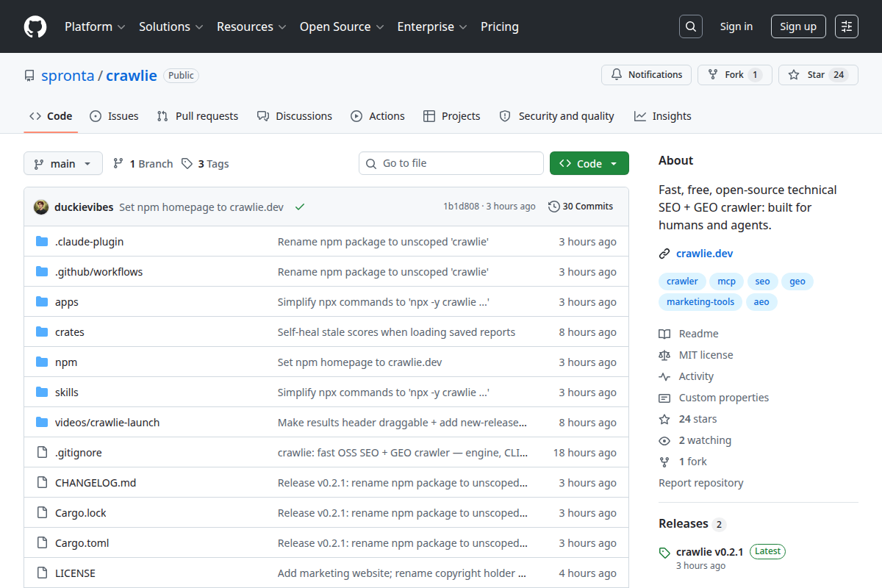Switch to the Insights tab

click(663, 116)
